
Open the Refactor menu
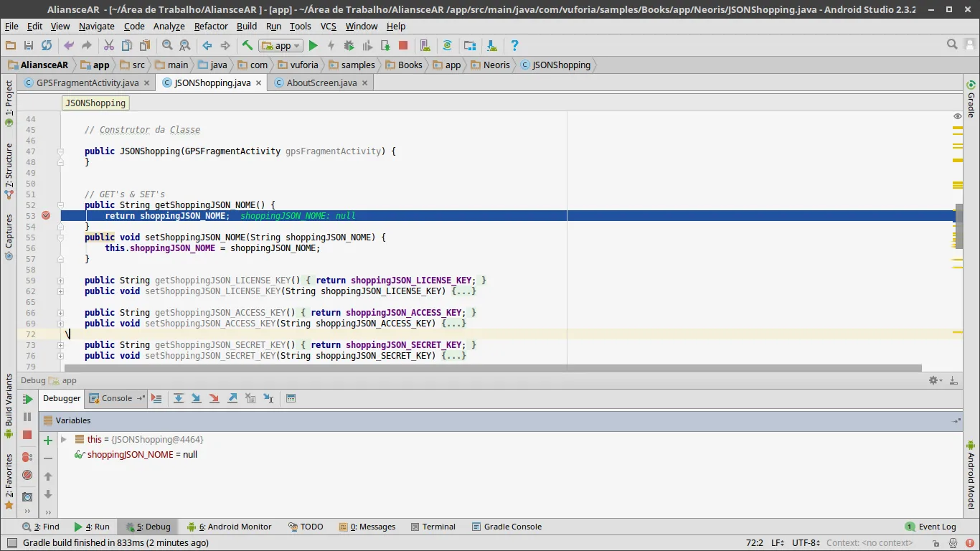[x=211, y=26]
